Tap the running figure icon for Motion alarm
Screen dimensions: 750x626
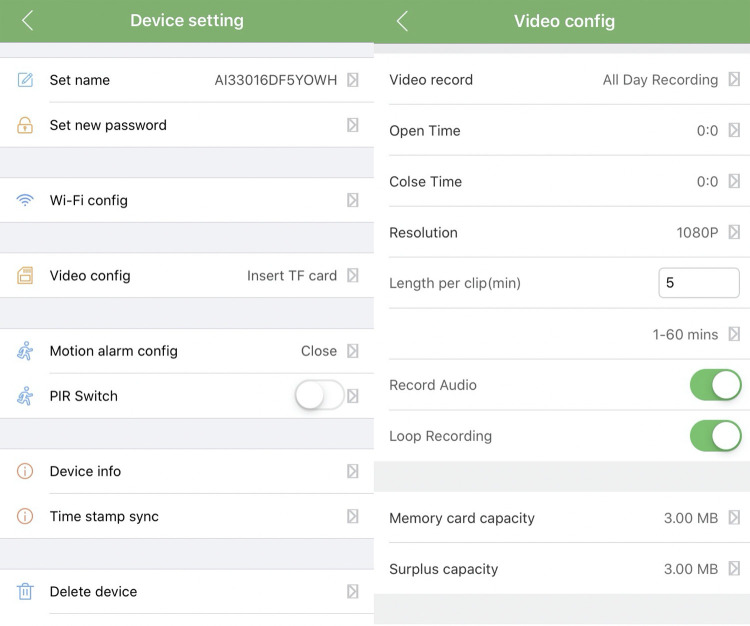click(25, 351)
